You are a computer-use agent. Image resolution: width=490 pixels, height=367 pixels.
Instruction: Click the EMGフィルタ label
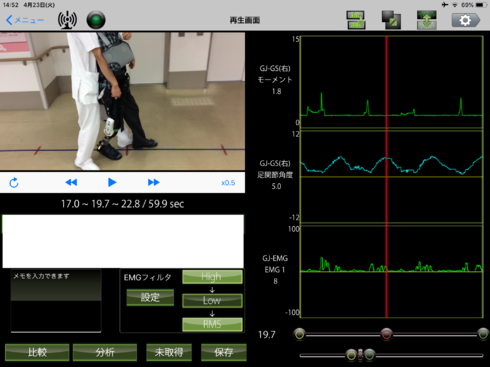click(148, 277)
